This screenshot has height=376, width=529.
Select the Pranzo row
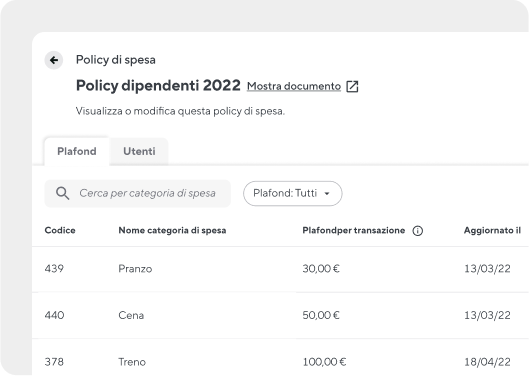[280, 269]
